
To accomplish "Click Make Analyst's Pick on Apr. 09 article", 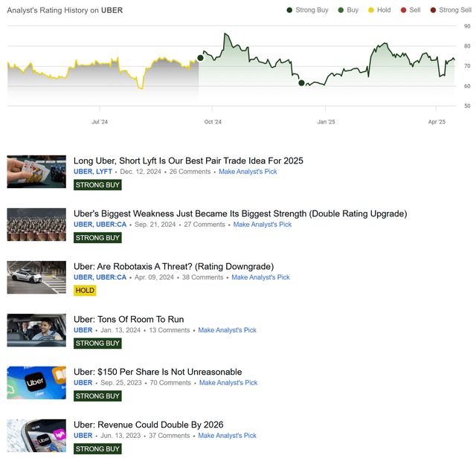I will click(x=261, y=277).
